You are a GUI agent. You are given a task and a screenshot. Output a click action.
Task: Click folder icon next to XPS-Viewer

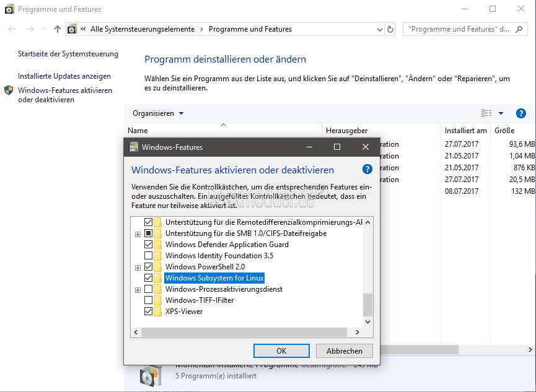(157, 311)
